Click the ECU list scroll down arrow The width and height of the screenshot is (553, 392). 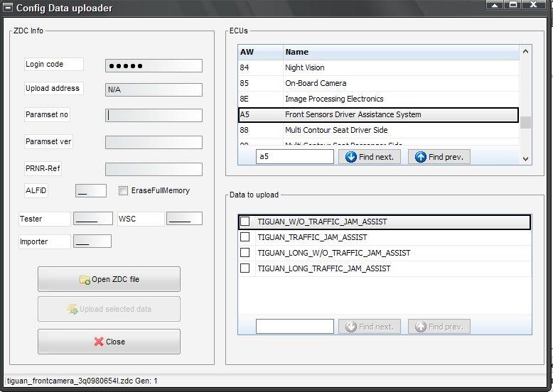pos(525,159)
